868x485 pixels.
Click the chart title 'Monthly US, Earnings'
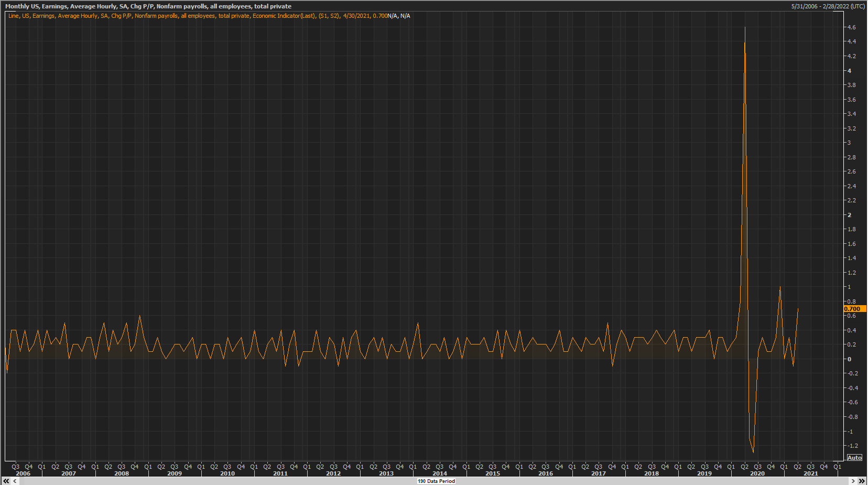click(x=148, y=6)
